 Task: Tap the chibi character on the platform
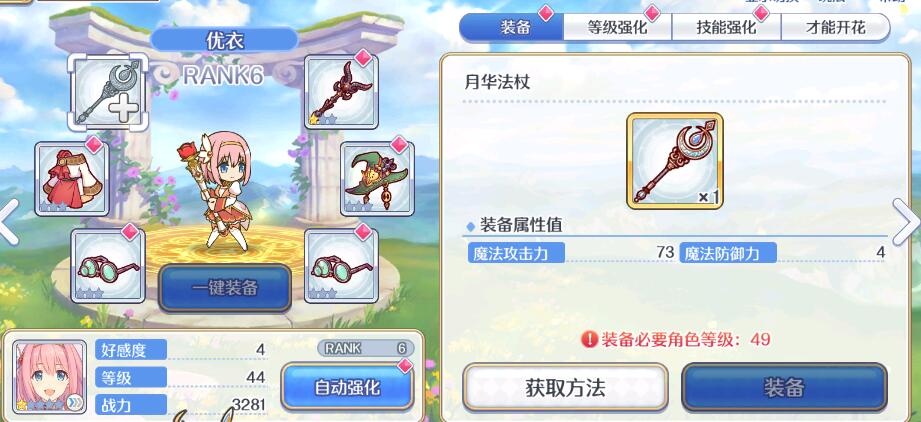pyautogui.click(x=217, y=191)
